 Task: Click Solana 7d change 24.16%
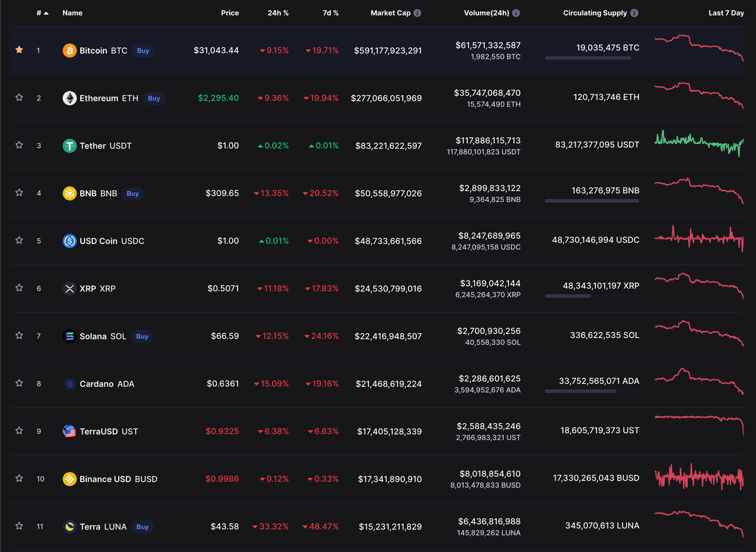point(321,336)
